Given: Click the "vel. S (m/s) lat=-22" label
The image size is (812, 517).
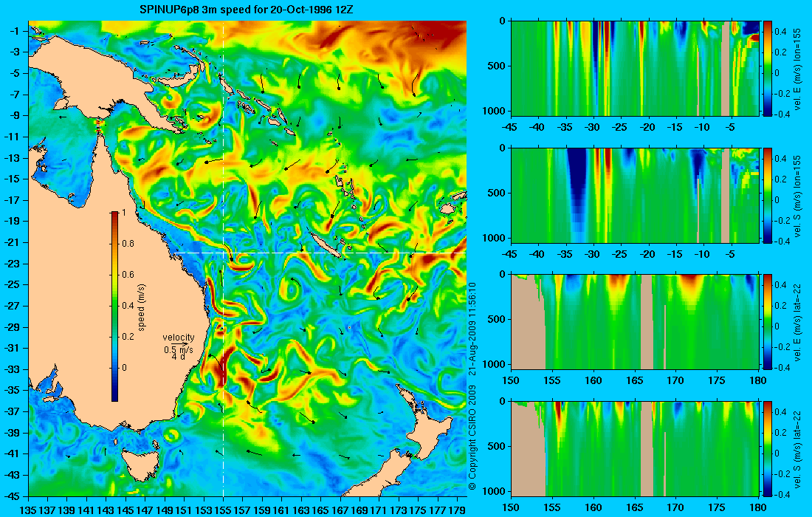Looking at the screenshot, I should (797, 449).
